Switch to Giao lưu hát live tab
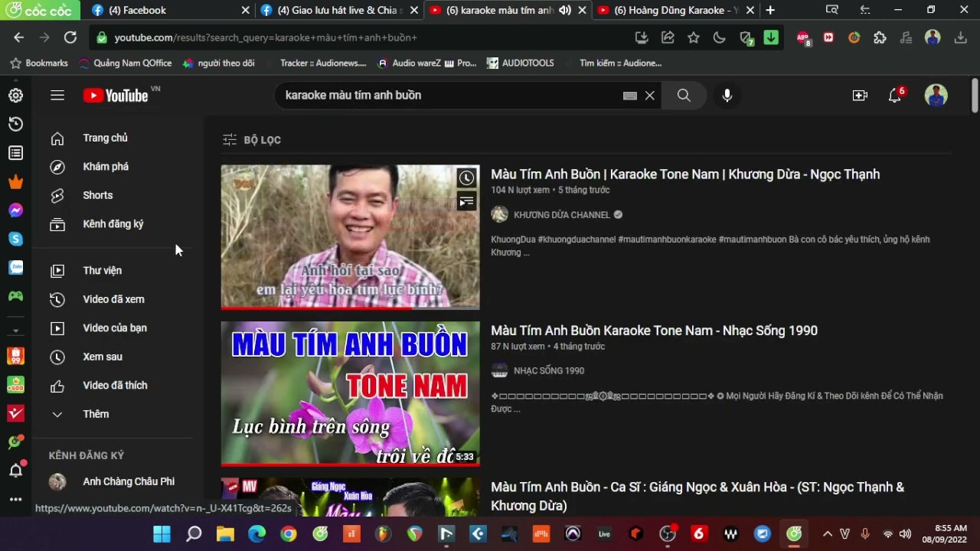 (x=338, y=10)
